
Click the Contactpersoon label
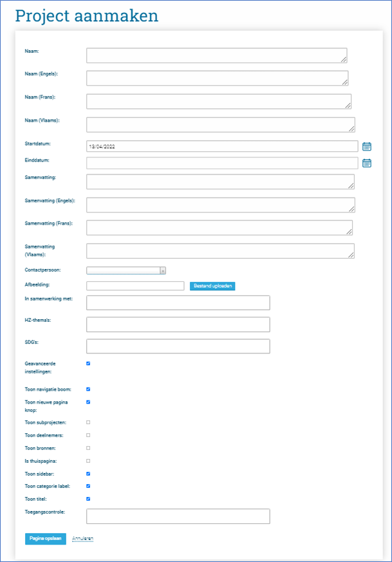pos(42,270)
